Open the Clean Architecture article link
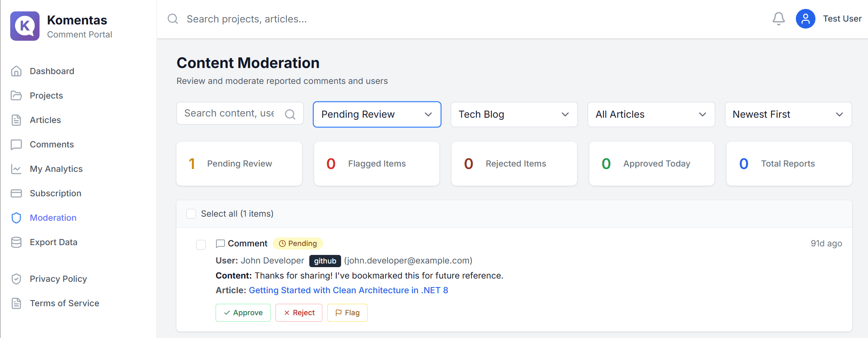 tap(348, 290)
